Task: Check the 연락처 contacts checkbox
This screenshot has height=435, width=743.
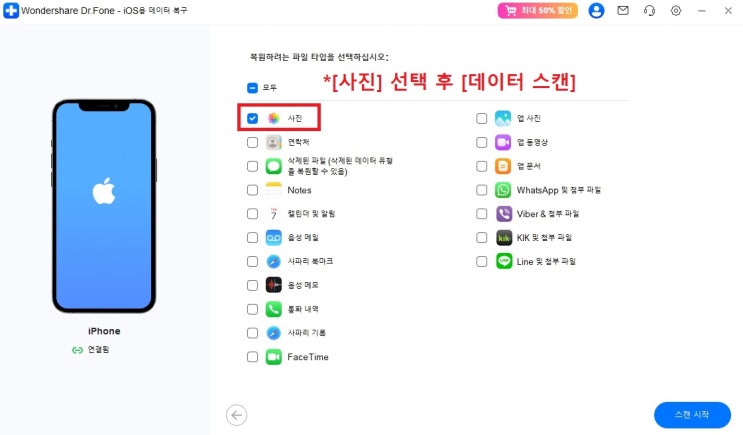Action: click(x=253, y=142)
